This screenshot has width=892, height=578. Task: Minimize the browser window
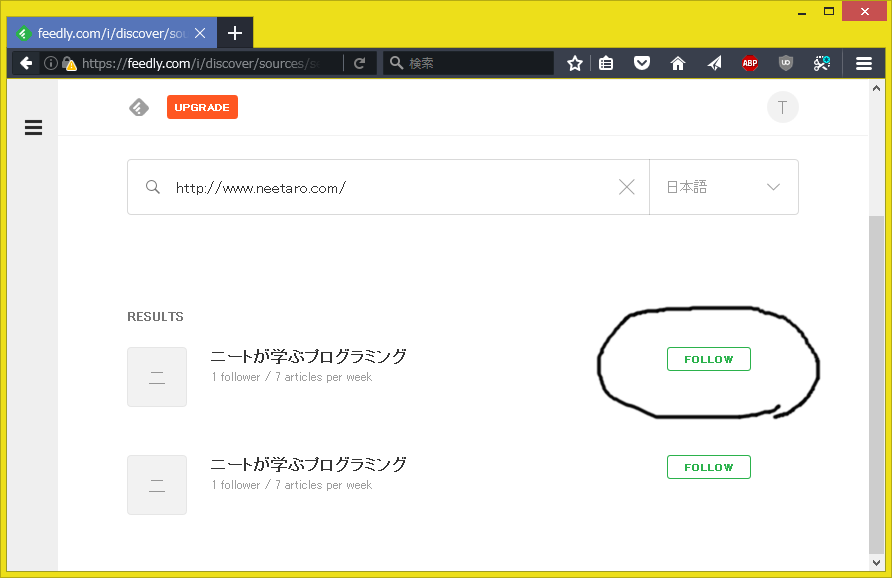[x=802, y=13]
